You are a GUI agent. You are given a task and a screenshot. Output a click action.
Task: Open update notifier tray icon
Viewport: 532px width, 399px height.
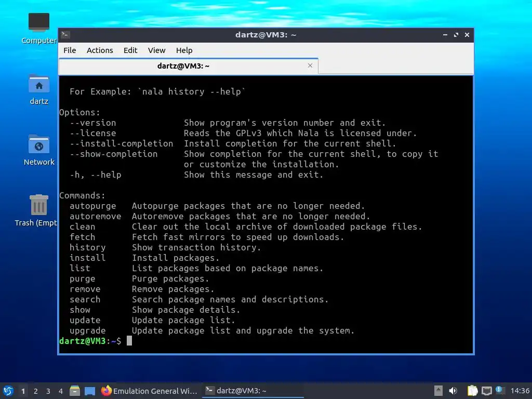499,390
